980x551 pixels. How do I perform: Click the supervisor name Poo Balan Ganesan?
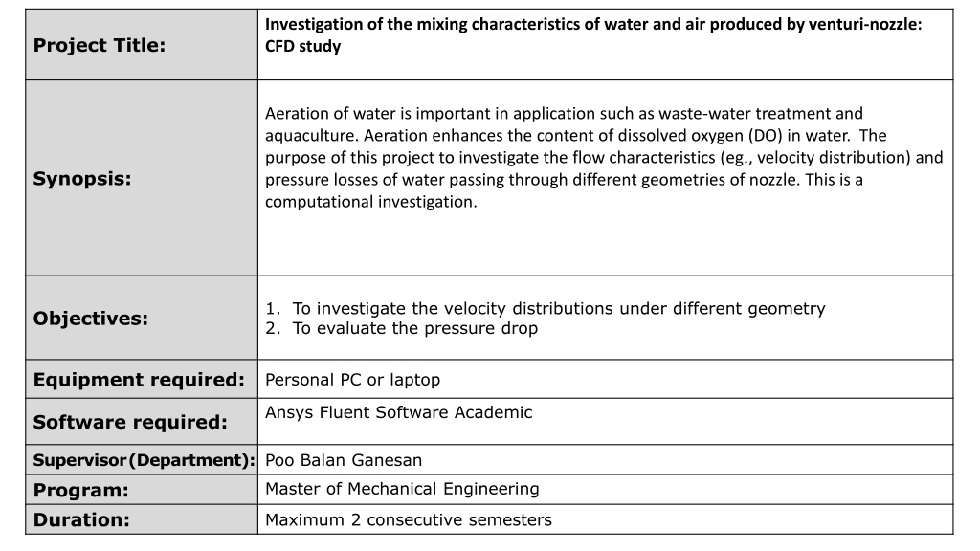point(344,460)
